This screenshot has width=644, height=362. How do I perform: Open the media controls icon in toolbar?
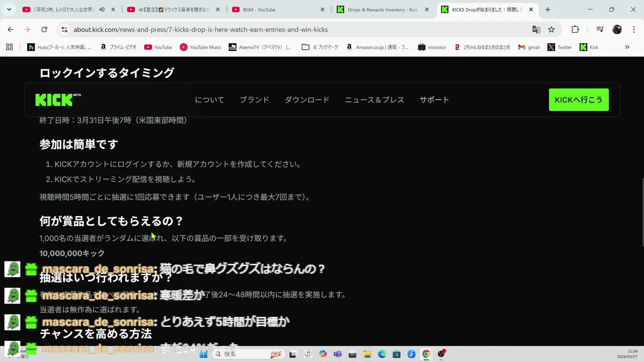click(600, 30)
